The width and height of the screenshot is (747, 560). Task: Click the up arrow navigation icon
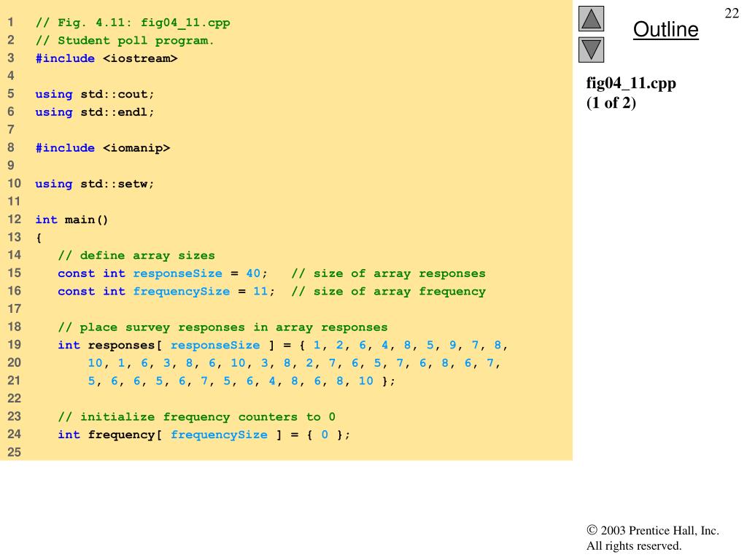coord(592,18)
